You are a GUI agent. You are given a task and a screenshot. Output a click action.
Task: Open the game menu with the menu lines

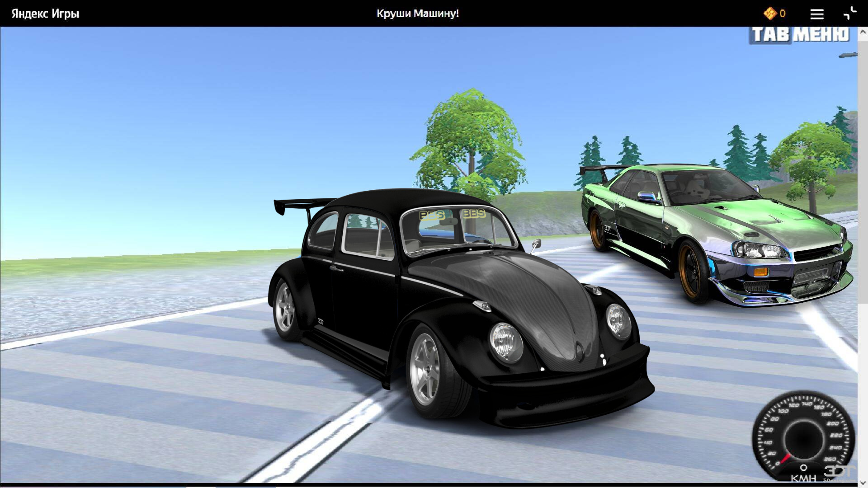pos(817,14)
